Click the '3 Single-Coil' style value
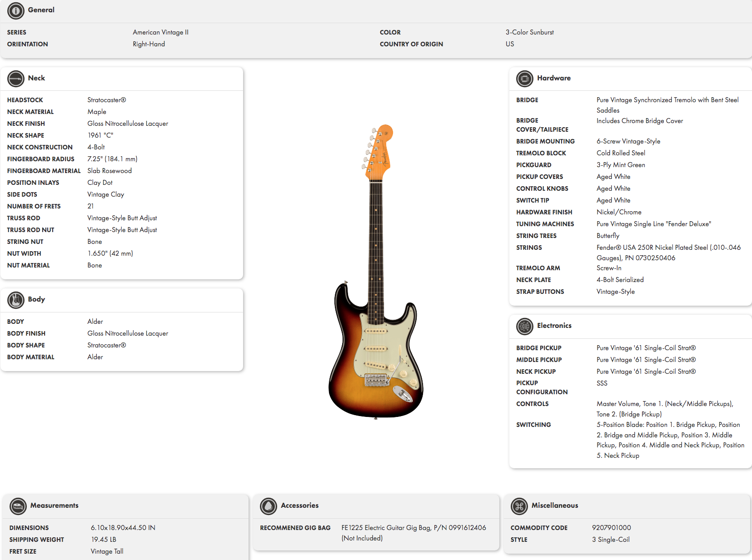 pos(611,540)
